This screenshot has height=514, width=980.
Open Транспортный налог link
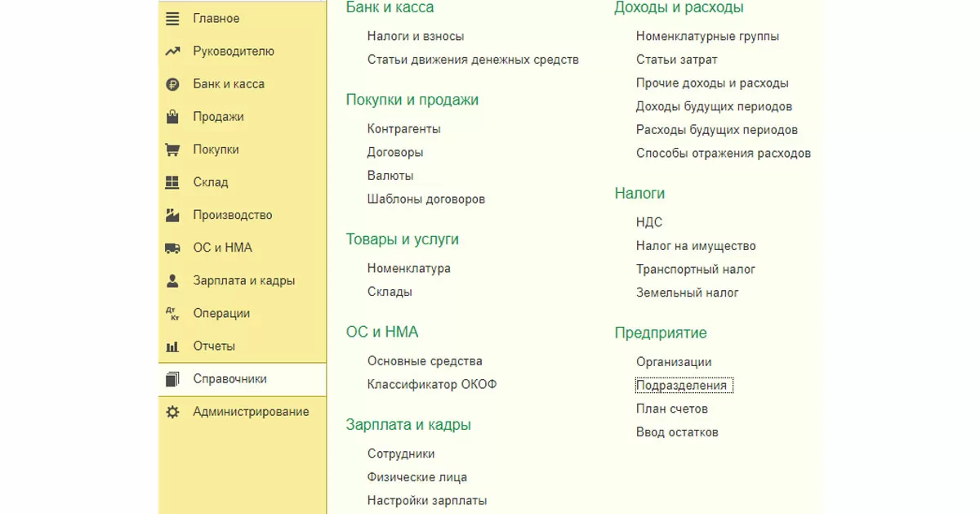[696, 270]
